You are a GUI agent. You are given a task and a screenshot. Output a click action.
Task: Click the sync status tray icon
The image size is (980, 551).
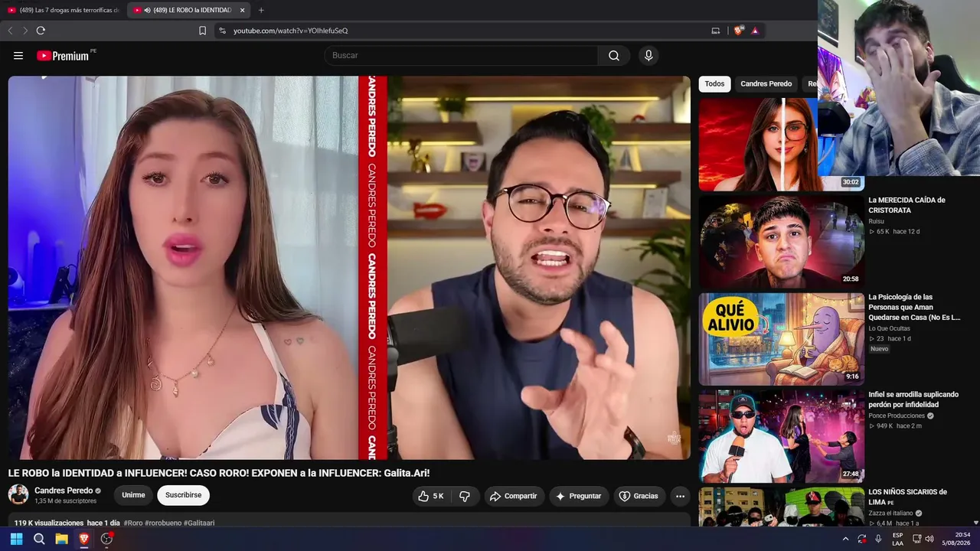(862, 539)
